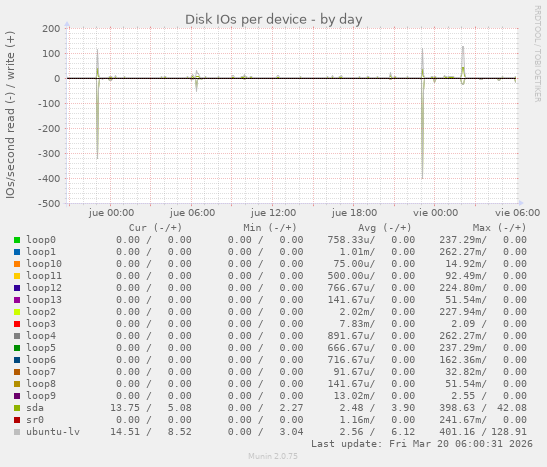Screen dimensions: 547x467
Task: Select the loop9 legend label
Action: point(41,396)
